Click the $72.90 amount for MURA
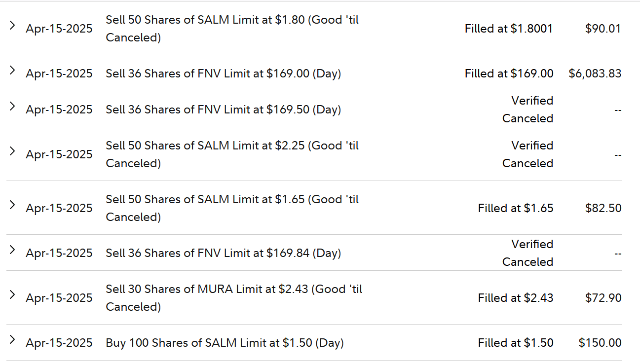The width and height of the screenshot is (640, 364). click(x=603, y=298)
